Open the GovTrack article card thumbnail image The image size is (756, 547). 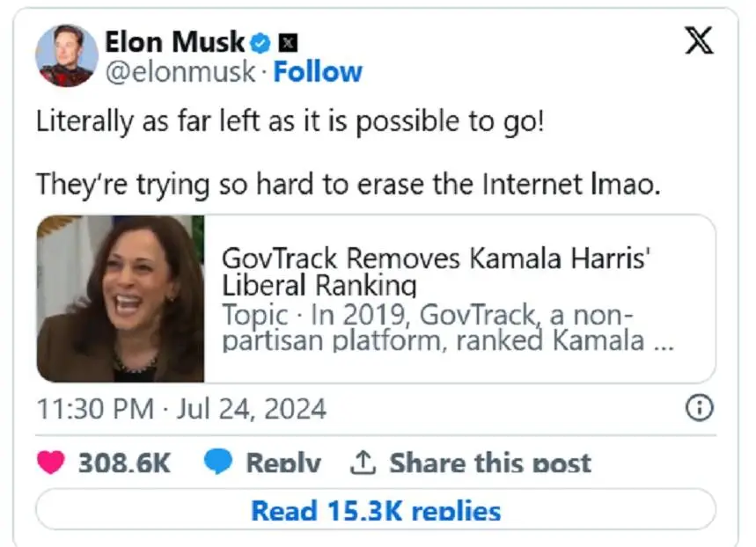click(x=121, y=299)
